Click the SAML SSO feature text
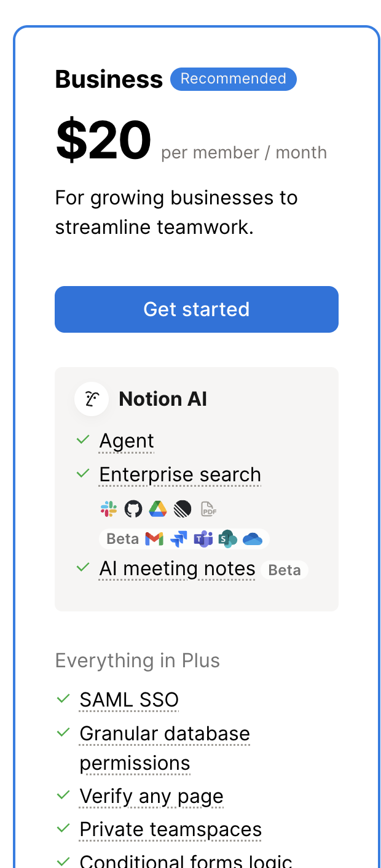Screen dimensions: 381x868 tap(129, 700)
